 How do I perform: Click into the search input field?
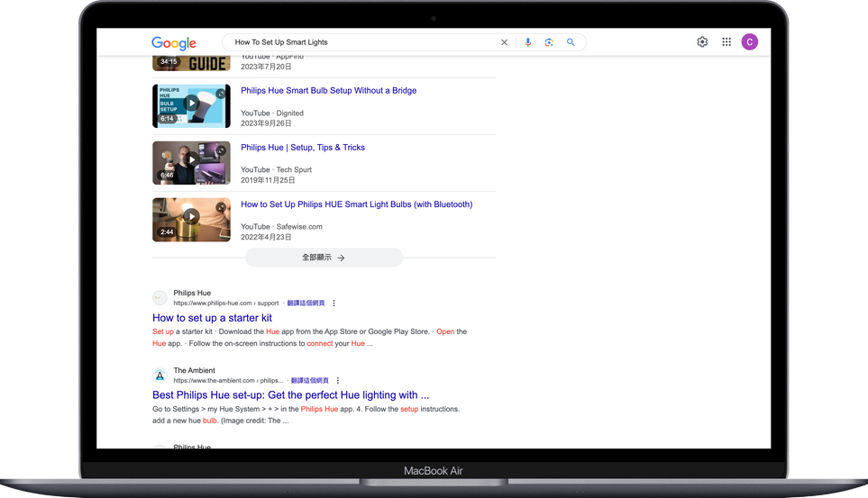(361, 42)
